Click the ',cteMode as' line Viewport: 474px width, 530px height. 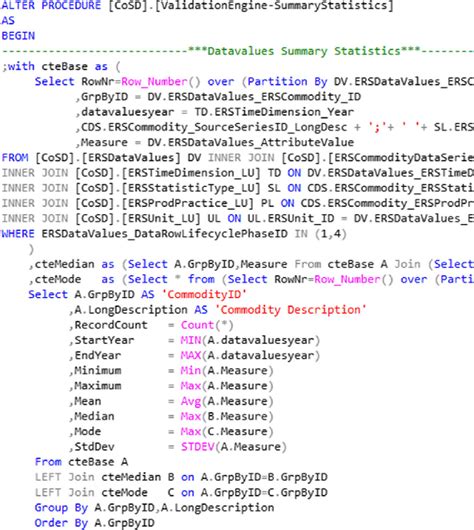(x=251, y=279)
